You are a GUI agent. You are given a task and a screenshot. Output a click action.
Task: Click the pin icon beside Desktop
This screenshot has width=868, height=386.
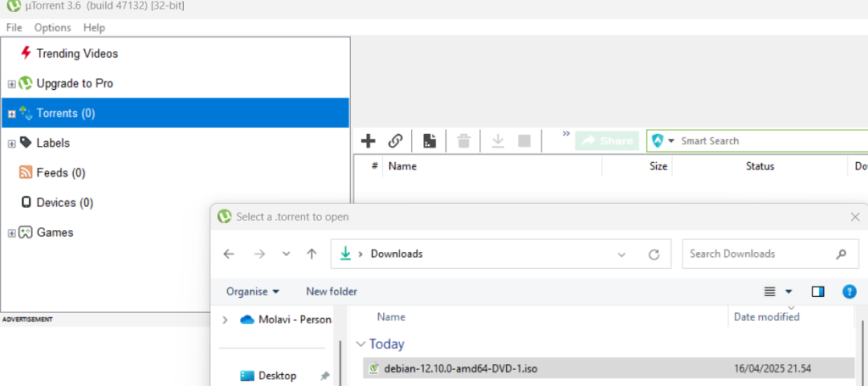pyautogui.click(x=325, y=376)
